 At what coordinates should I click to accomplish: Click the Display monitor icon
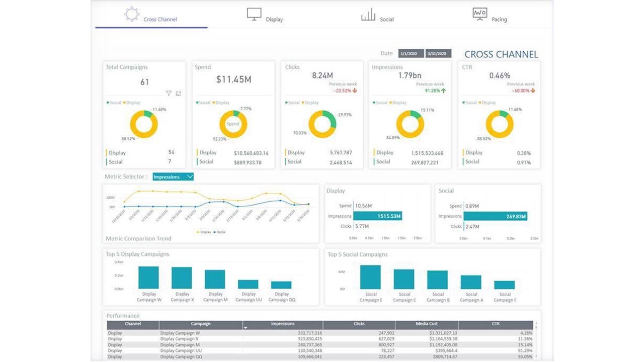point(254,14)
